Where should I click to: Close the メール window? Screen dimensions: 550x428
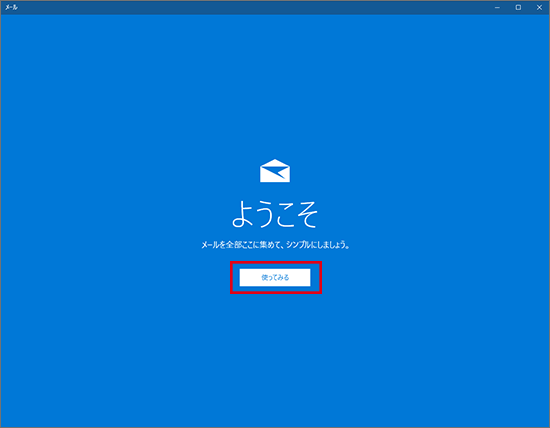click(539, 7)
